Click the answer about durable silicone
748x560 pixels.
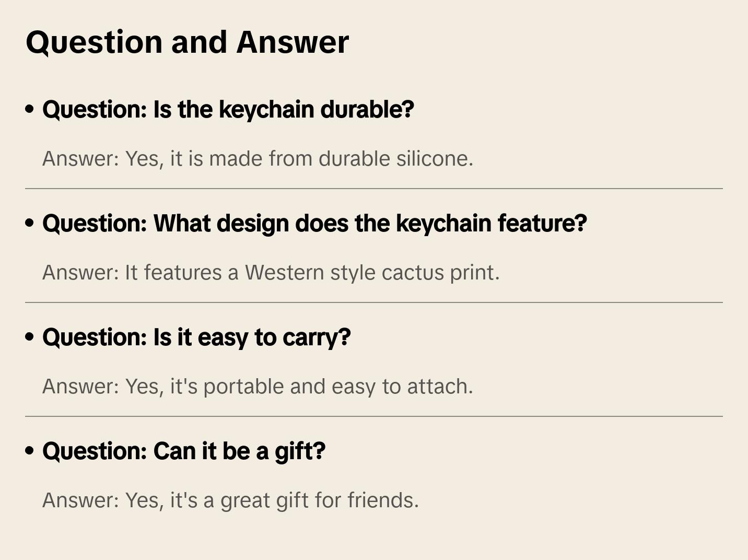click(x=258, y=159)
